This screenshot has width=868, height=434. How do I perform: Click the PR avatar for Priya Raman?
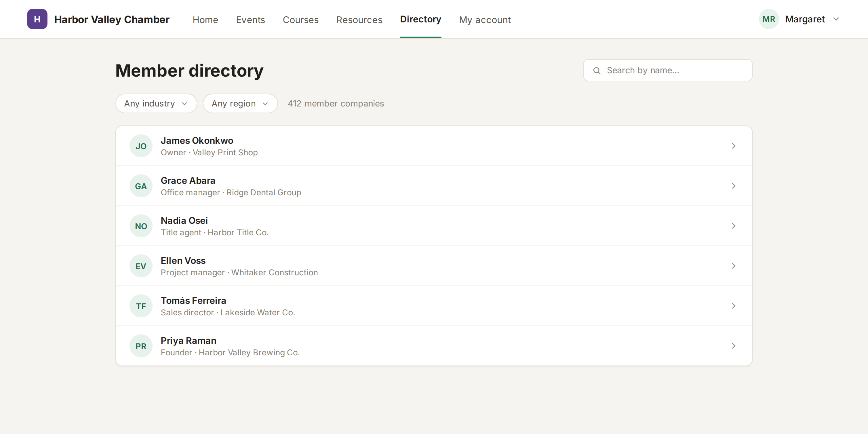coord(141,346)
